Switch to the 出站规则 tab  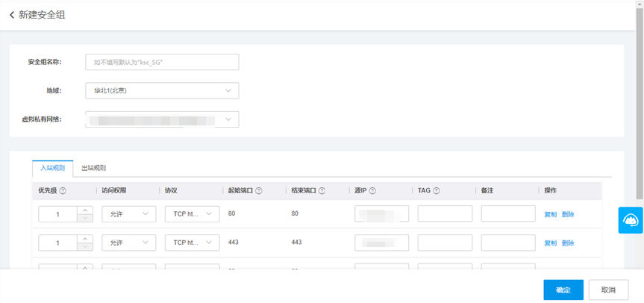tap(93, 169)
